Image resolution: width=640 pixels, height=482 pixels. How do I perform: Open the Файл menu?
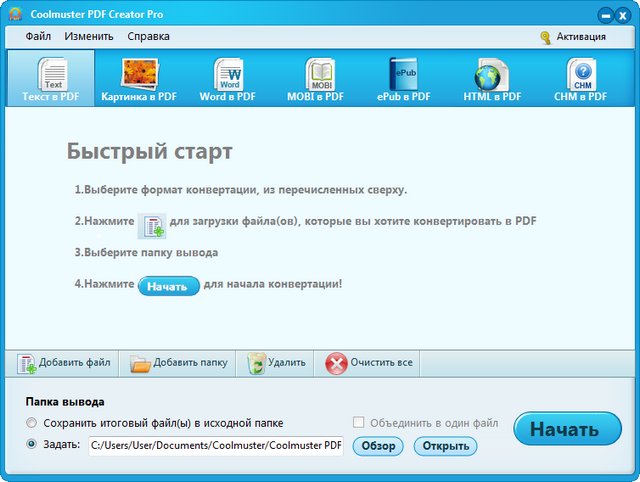point(39,36)
